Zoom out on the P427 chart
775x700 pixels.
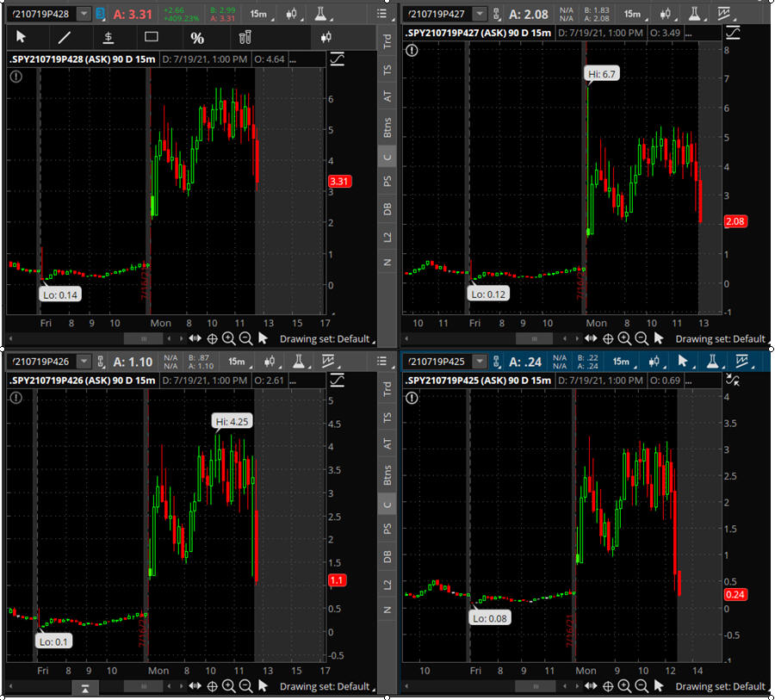point(641,338)
